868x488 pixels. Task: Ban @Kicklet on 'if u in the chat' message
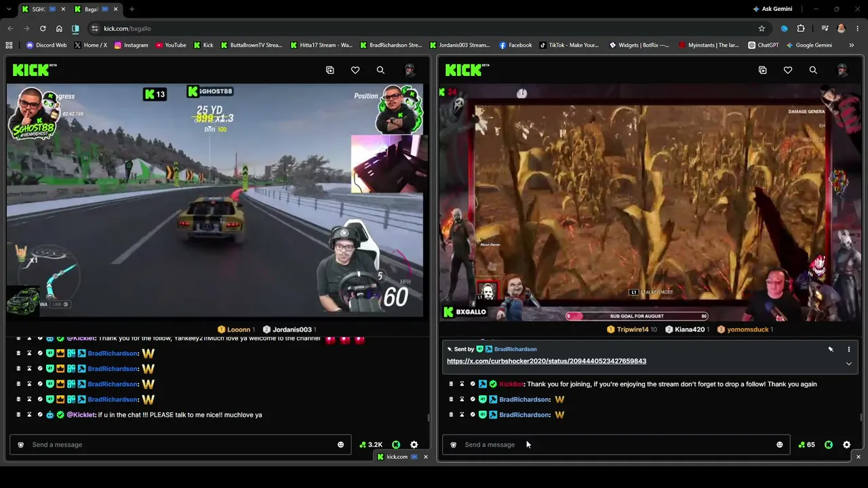coord(40,415)
